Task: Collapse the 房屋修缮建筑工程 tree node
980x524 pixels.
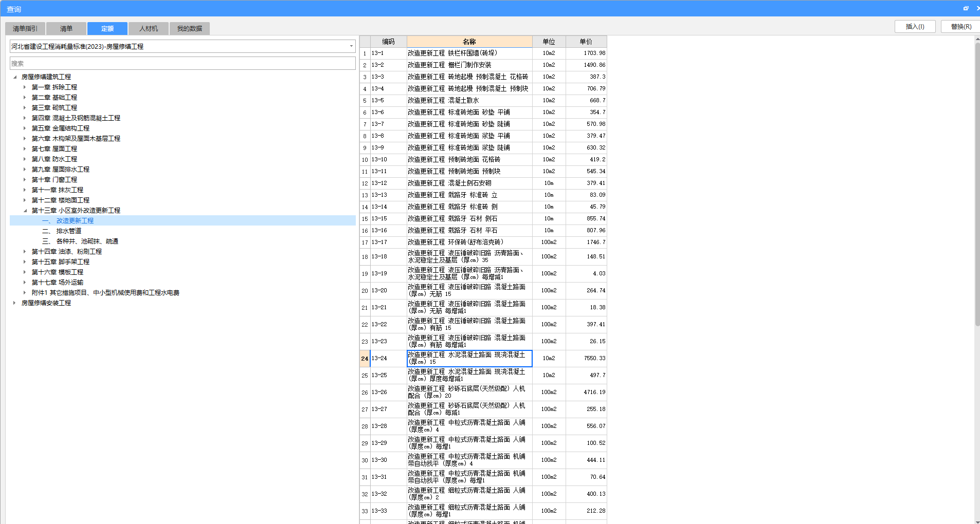Action: [x=14, y=77]
